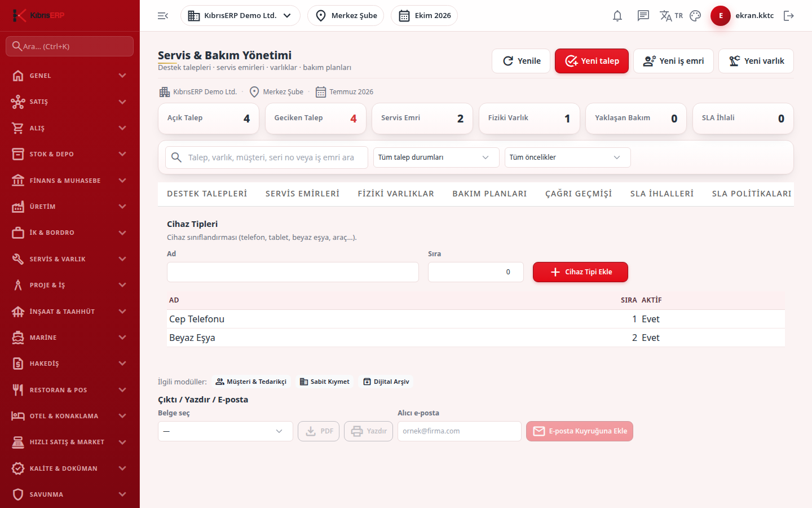Image resolution: width=812 pixels, height=508 pixels.
Task: Click the language translate TR icon
Action: (671, 16)
